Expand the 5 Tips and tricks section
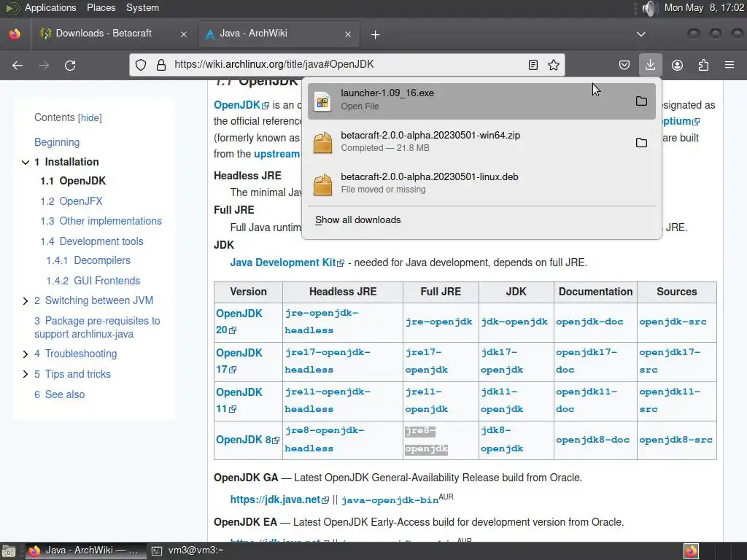Viewport: 747px width, 560px height. click(x=26, y=374)
